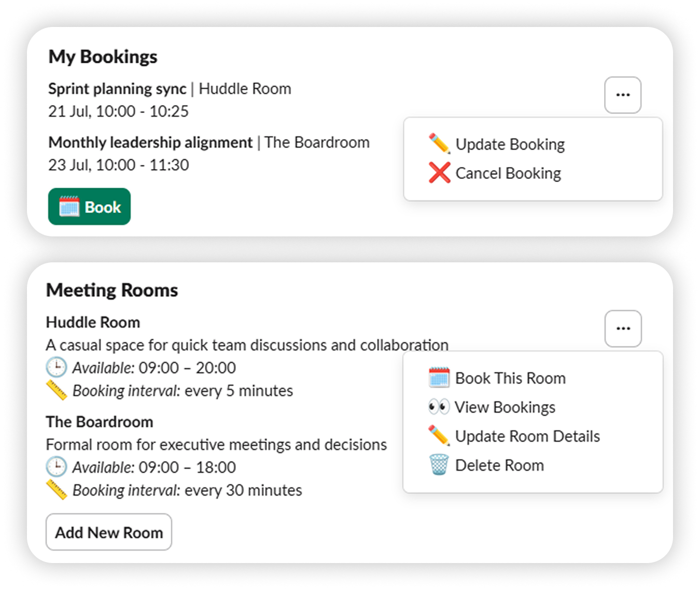The image size is (700, 590).
Task: Click the red X cancel icon
Action: [439, 173]
